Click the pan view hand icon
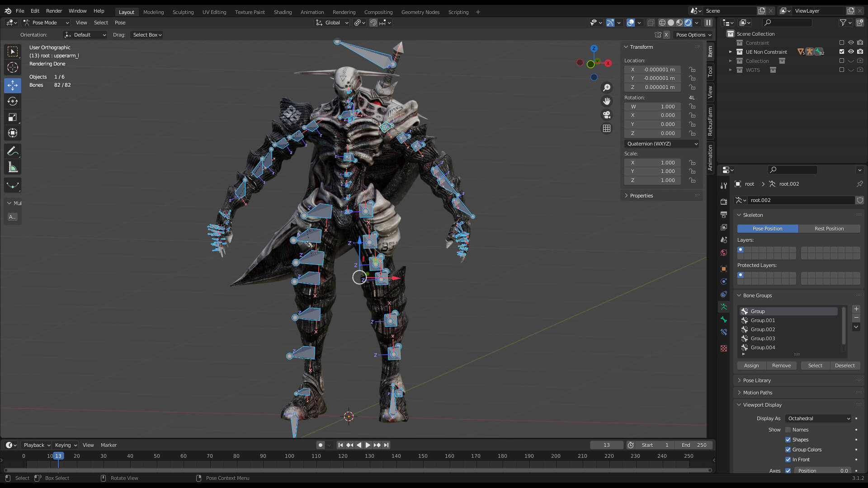The height and width of the screenshot is (488, 868). pyautogui.click(x=607, y=101)
